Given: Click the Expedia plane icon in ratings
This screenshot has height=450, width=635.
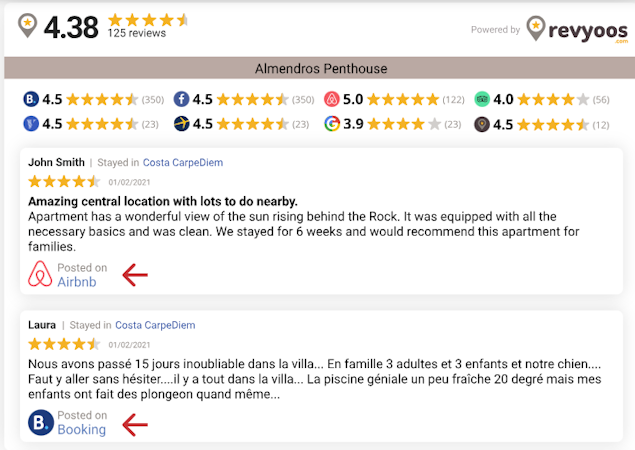Looking at the screenshot, I should pyautogui.click(x=181, y=124).
